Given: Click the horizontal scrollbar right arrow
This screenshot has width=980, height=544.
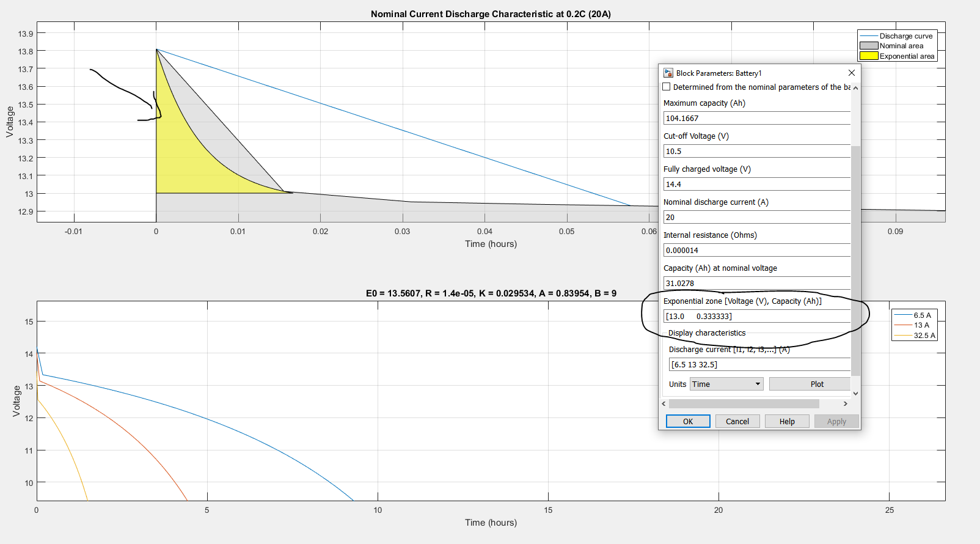Looking at the screenshot, I should pos(846,403).
